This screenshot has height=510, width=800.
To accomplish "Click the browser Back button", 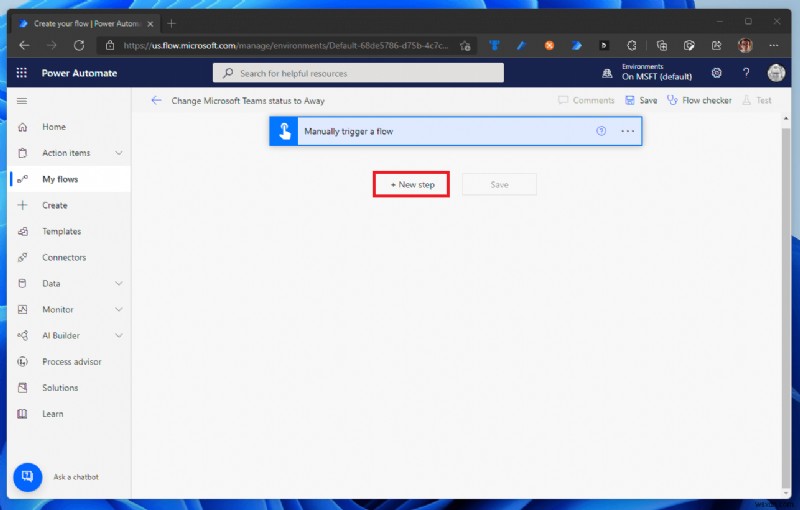I will 24,45.
